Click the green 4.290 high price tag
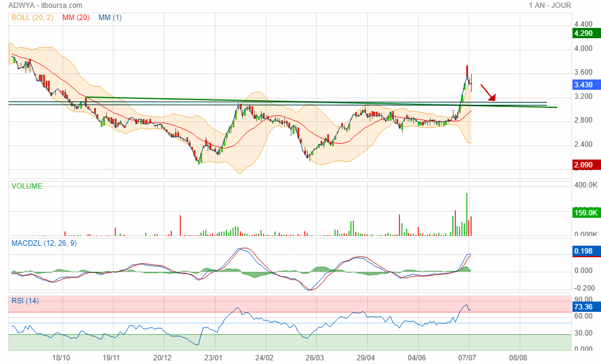 (586, 33)
